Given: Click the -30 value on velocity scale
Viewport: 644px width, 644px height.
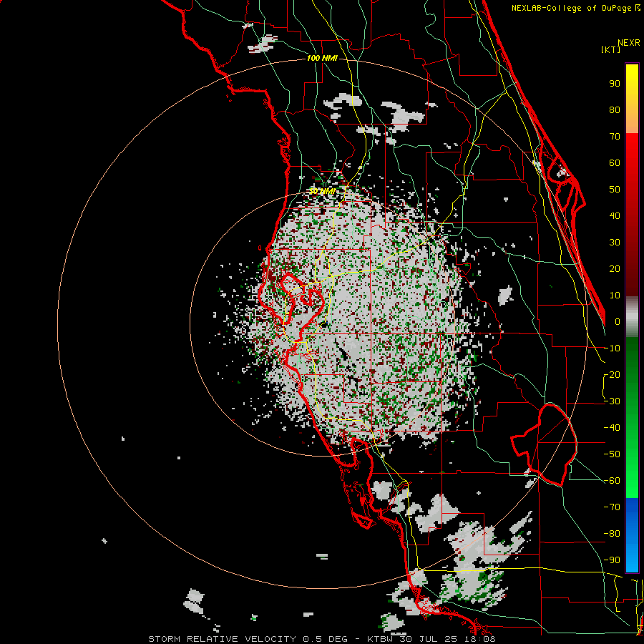Looking at the screenshot, I should tap(612, 401).
